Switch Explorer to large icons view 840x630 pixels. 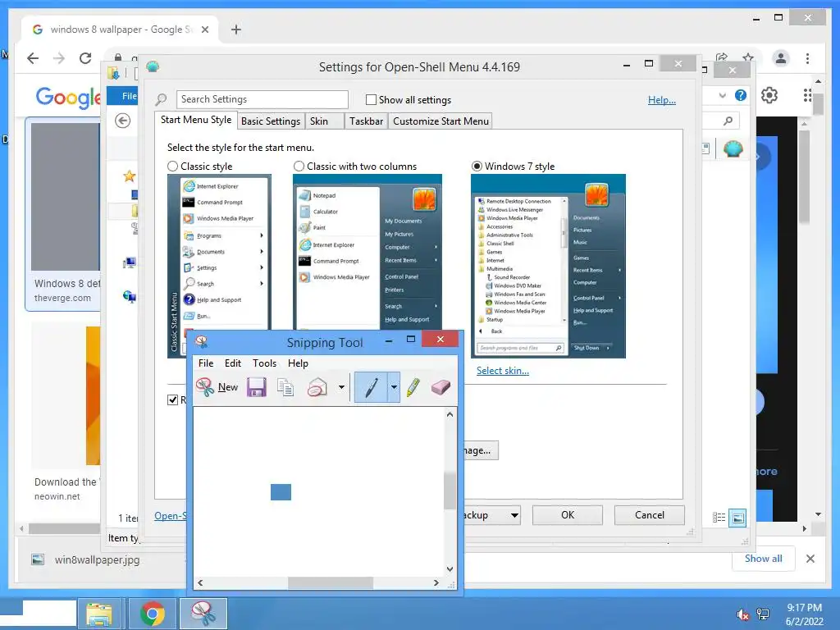click(x=737, y=518)
